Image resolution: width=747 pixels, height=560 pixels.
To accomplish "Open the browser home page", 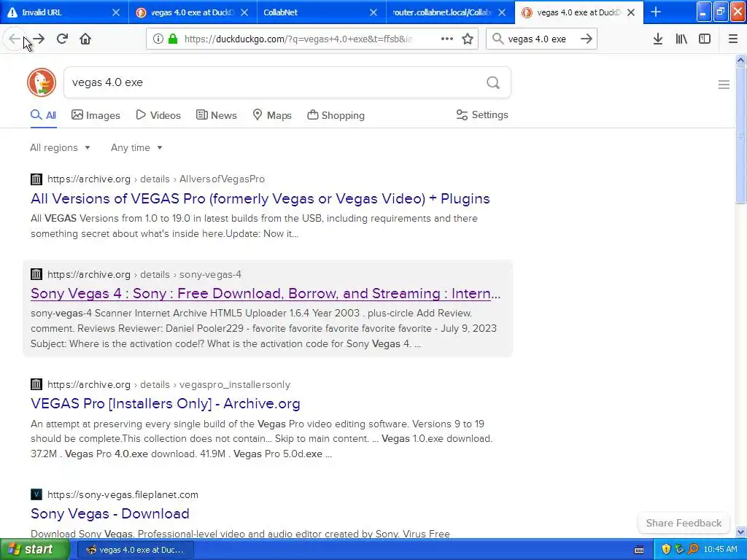I will tap(85, 39).
